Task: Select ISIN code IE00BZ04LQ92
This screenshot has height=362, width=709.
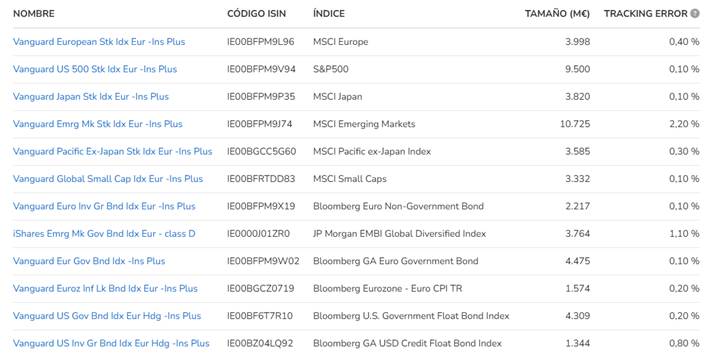Action: (x=260, y=343)
